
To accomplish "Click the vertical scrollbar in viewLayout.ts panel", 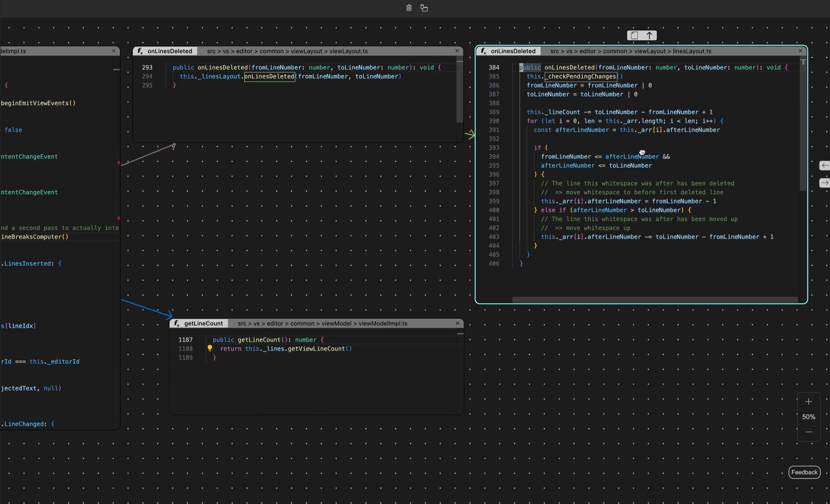I will tap(460, 93).
